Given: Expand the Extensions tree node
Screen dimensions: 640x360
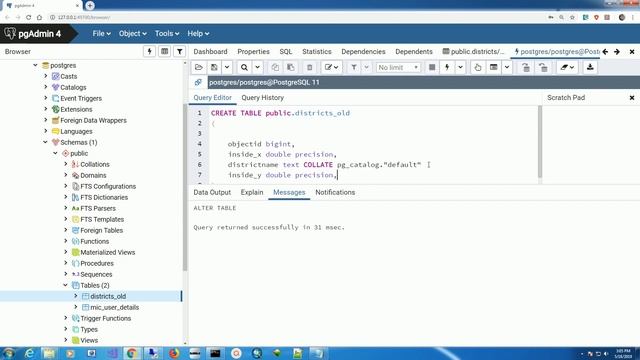Looking at the screenshot, I should pyautogui.click(x=46, y=109).
